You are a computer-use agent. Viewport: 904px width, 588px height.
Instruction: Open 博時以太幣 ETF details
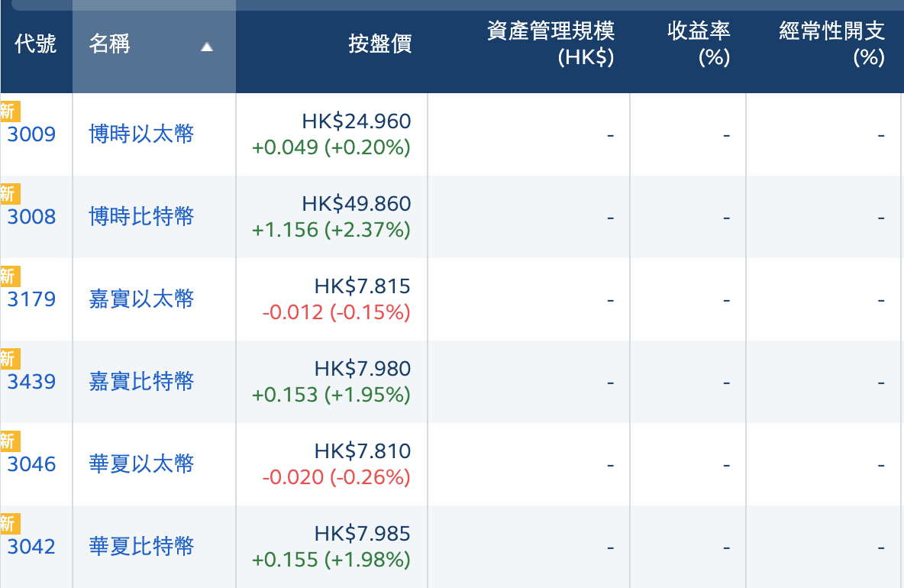coord(142,135)
